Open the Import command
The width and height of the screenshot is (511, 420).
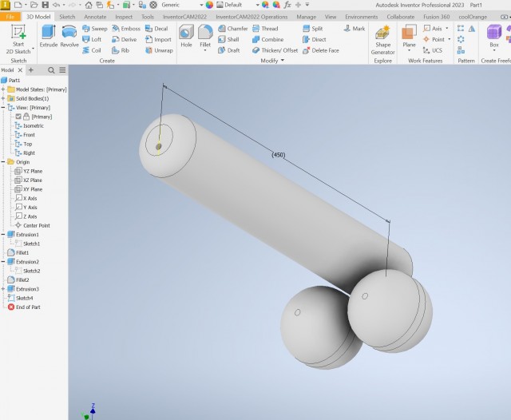click(x=158, y=39)
